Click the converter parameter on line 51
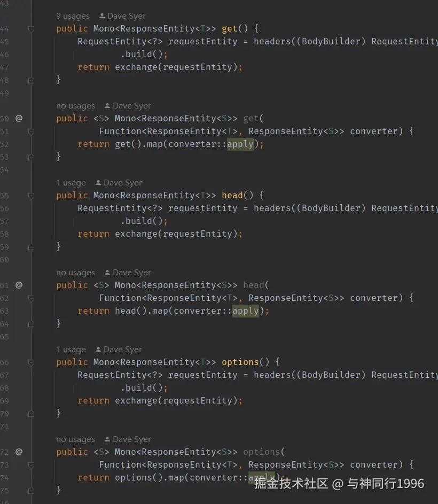The image size is (438, 504). [374, 131]
